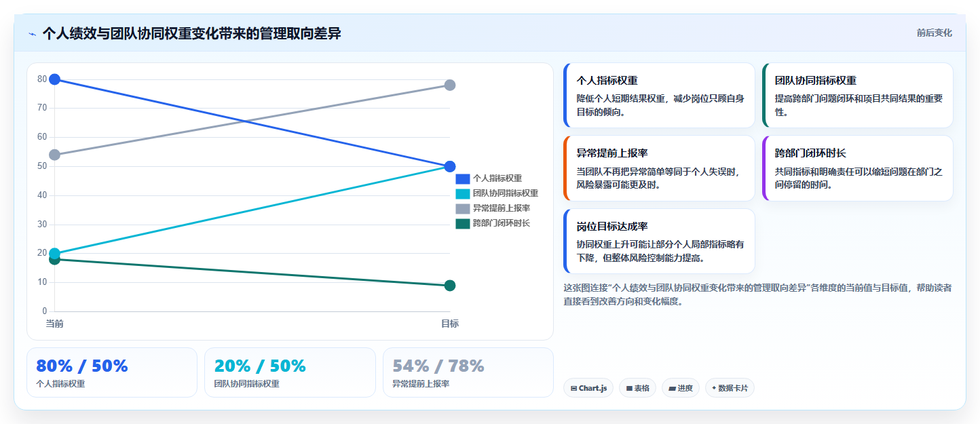
Task: Open the 跨部门闭环时长 description card
Action: (x=857, y=168)
